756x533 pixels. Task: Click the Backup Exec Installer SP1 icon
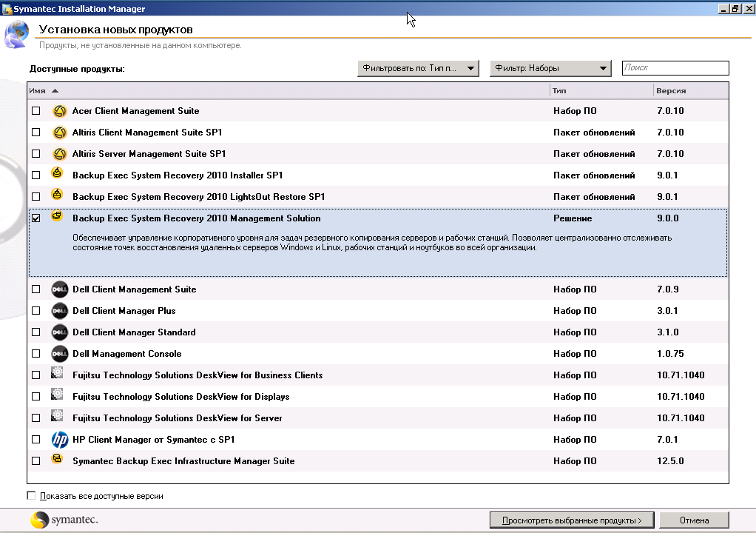click(x=57, y=172)
